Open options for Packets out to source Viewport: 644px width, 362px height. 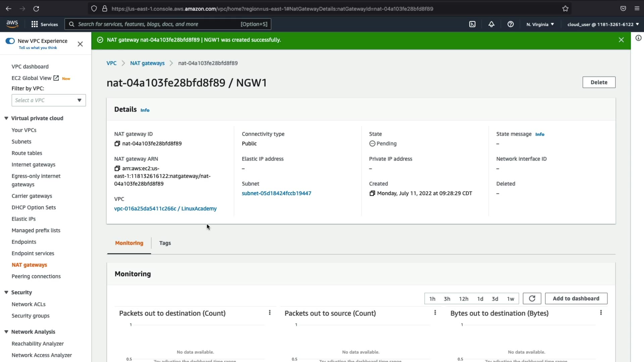pyautogui.click(x=435, y=313)
